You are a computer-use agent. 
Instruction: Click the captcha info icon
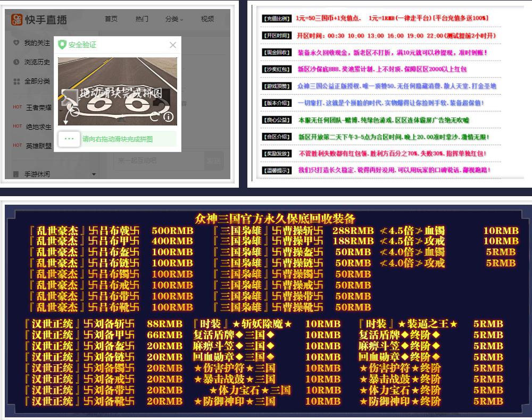168,116
